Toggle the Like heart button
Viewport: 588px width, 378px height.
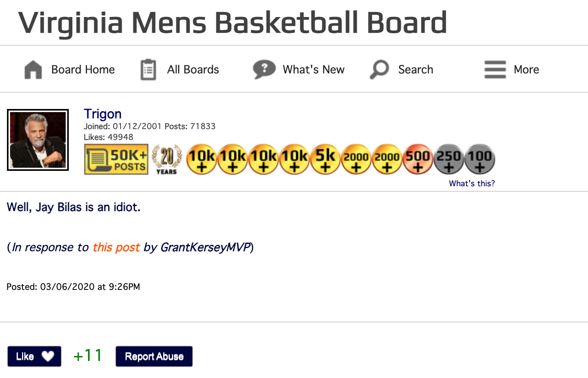click(34, 356)
